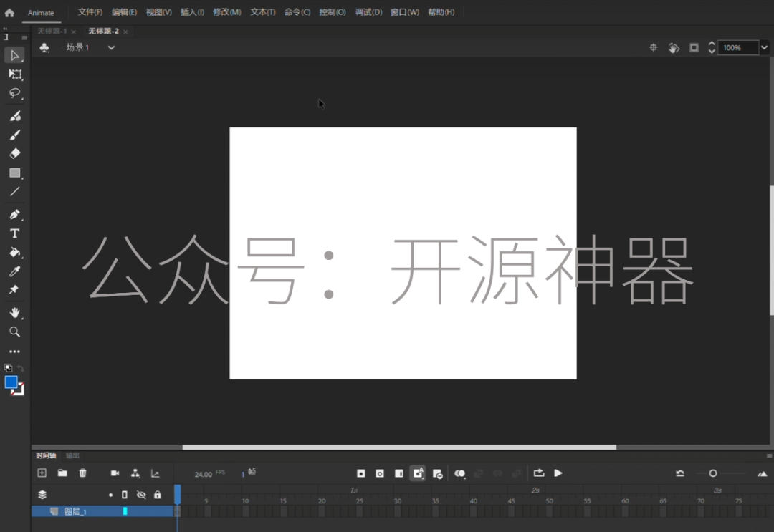Insert keyframe button in timeline
Image resolution: width=774 pixels, height=532 pixels.
point(360,473)
